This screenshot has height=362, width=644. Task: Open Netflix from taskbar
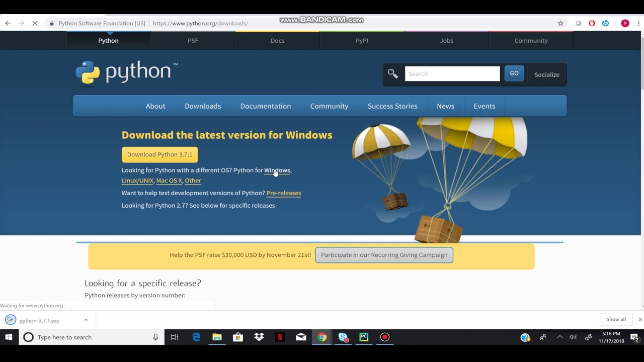(x=280, y=337)
